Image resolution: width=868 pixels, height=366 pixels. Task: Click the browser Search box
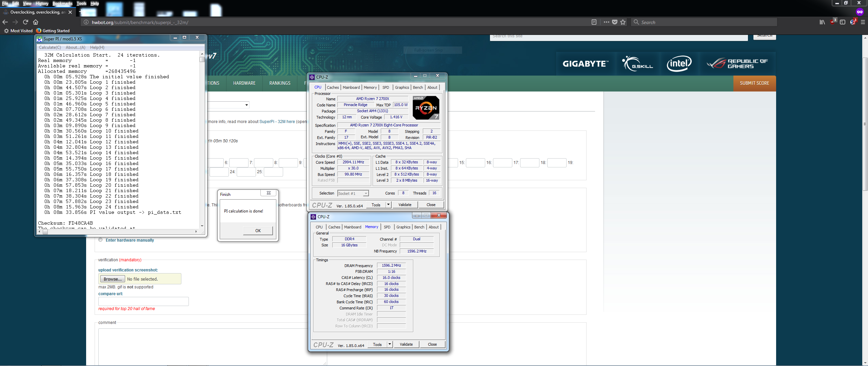(x=704, y=22)
